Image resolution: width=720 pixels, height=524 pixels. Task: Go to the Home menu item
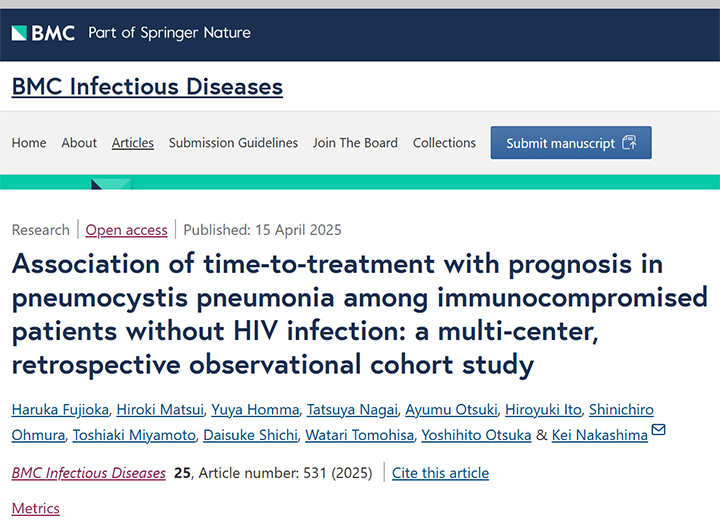click(x=29, y=143)
